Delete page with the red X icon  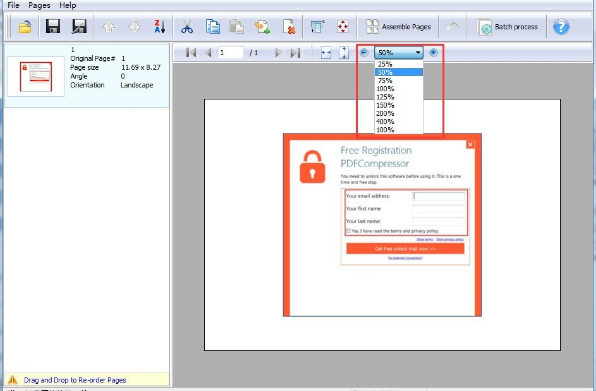pyautogui.click(x=289, y=27)
